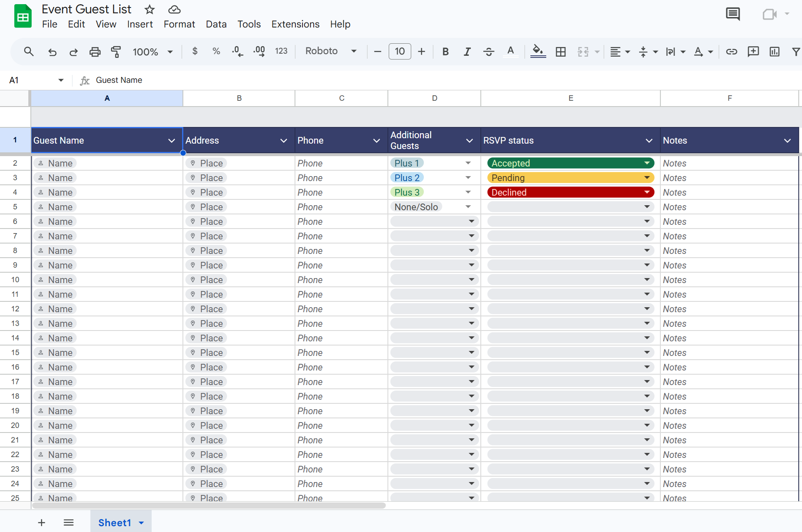Viewport: 802px width, 532px height.
Task: Open vertical align dropdown
Action: coord(648,52)
